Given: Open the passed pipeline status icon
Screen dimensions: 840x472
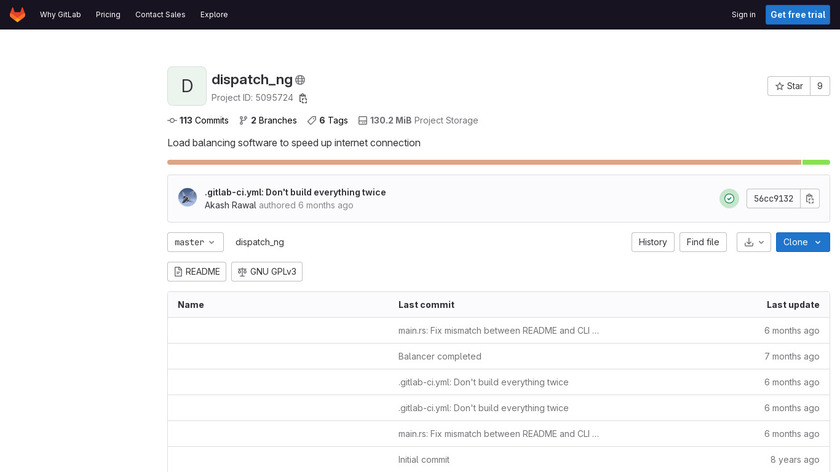Looking at the screenshot, I should tap(729, 199).
